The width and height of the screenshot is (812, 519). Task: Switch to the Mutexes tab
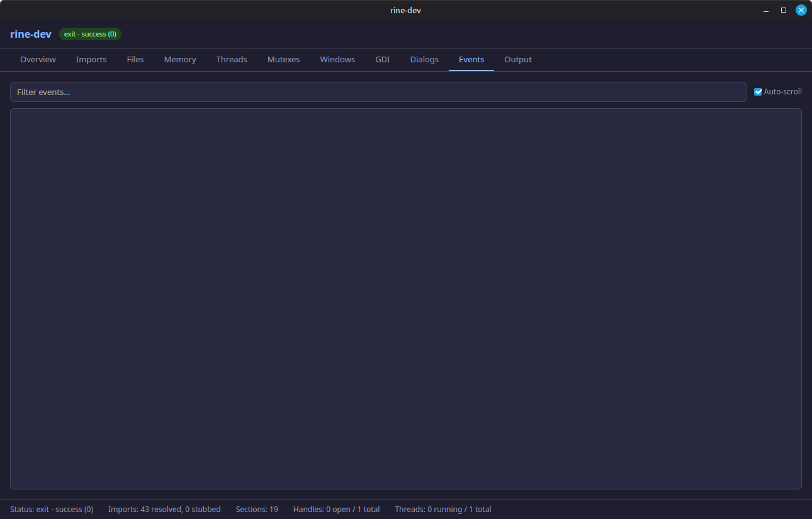click(283, 59)
